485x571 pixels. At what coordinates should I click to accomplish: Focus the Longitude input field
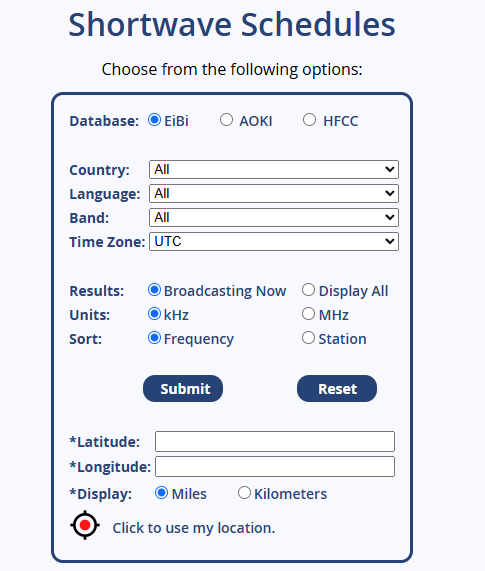tap(275, 466)
